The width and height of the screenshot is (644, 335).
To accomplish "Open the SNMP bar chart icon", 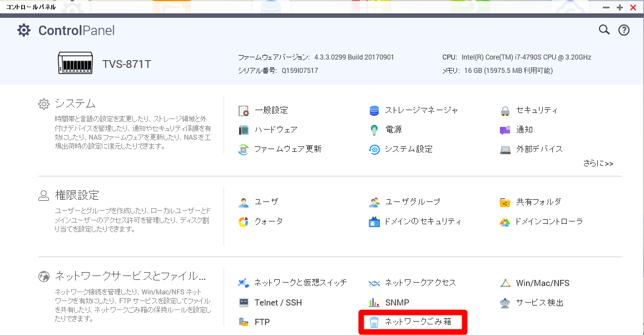I will click(x=374, y=303).
